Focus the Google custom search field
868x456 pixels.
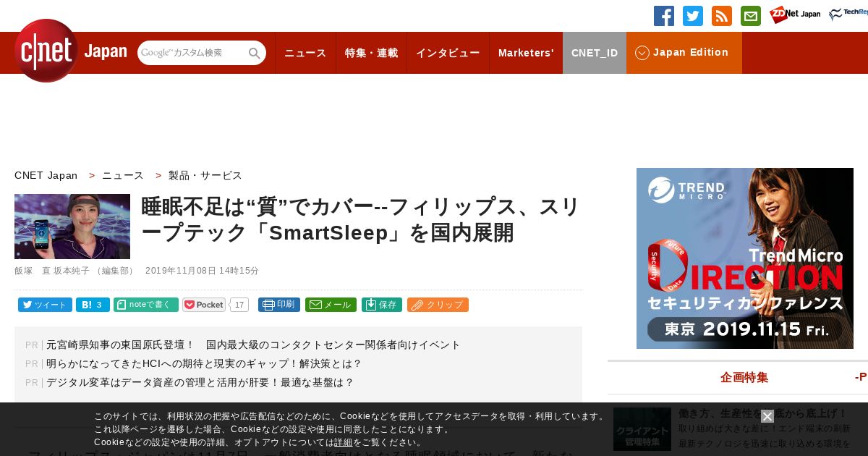pos(192,53)
